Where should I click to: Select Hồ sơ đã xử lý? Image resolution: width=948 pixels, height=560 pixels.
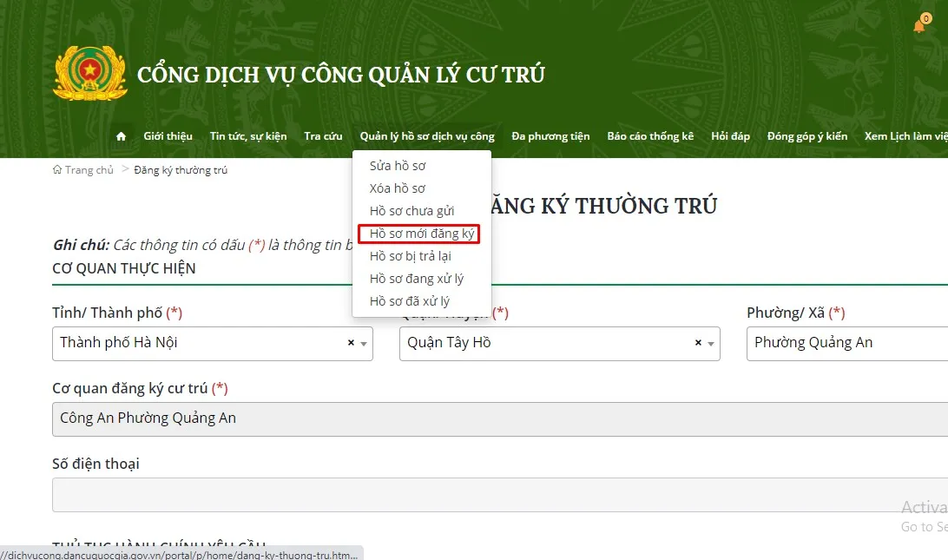pos(410,301)
